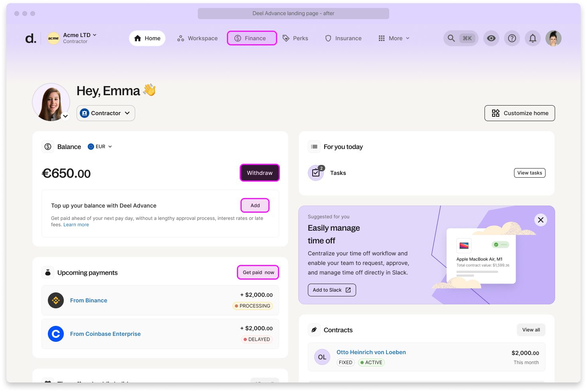Click the Binance logo icon

click(x=56, y=300)
